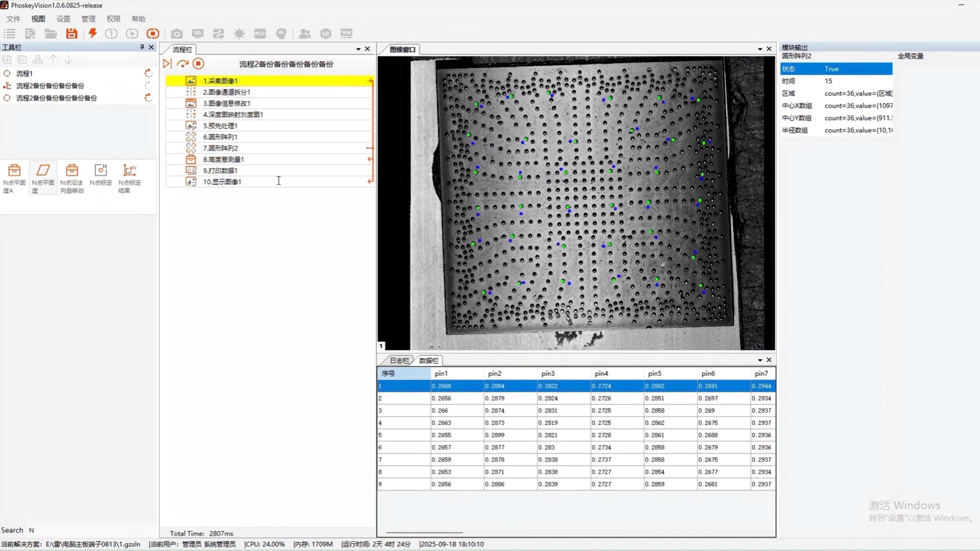The width and height of the screenshot is (980, 551).
Task: Select the N点标定 tool
Action: [x=101, y=174]
